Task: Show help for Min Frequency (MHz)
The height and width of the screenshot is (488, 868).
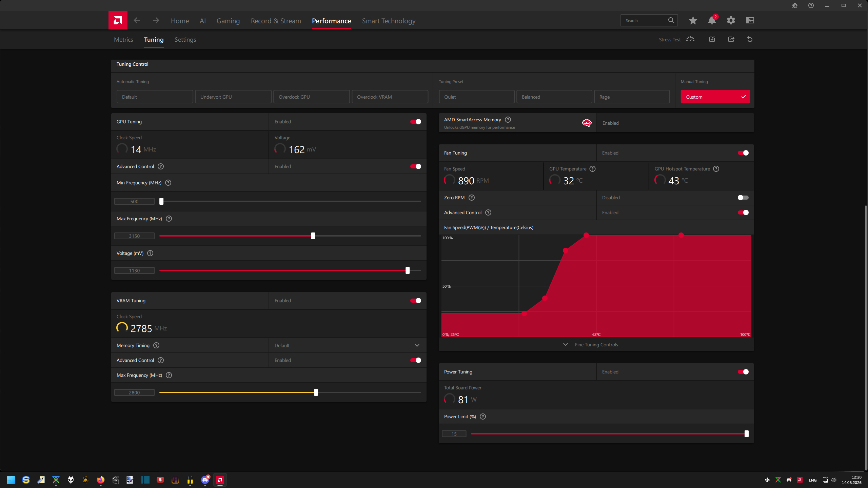Action: click(168, 183)
